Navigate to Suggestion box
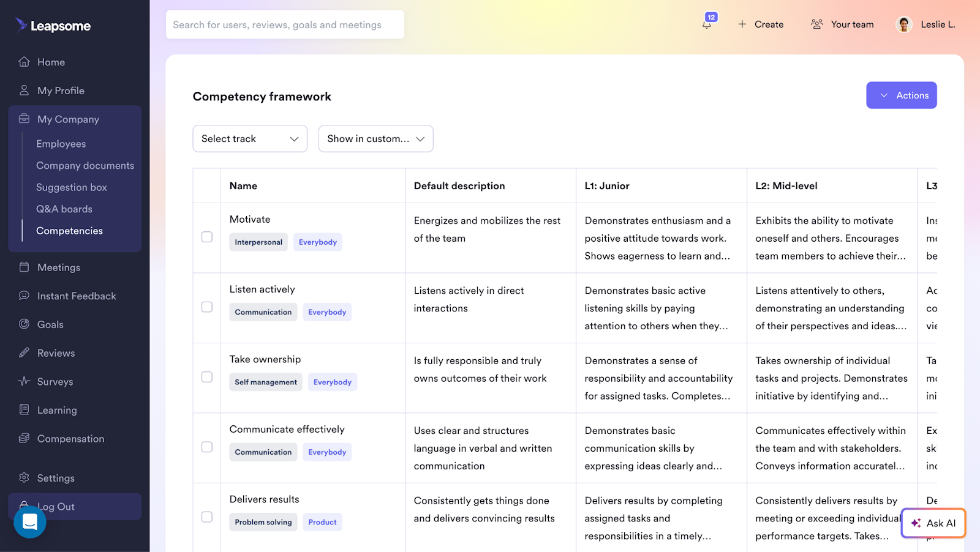Screen dimensions: 980x552 (71, 187)
